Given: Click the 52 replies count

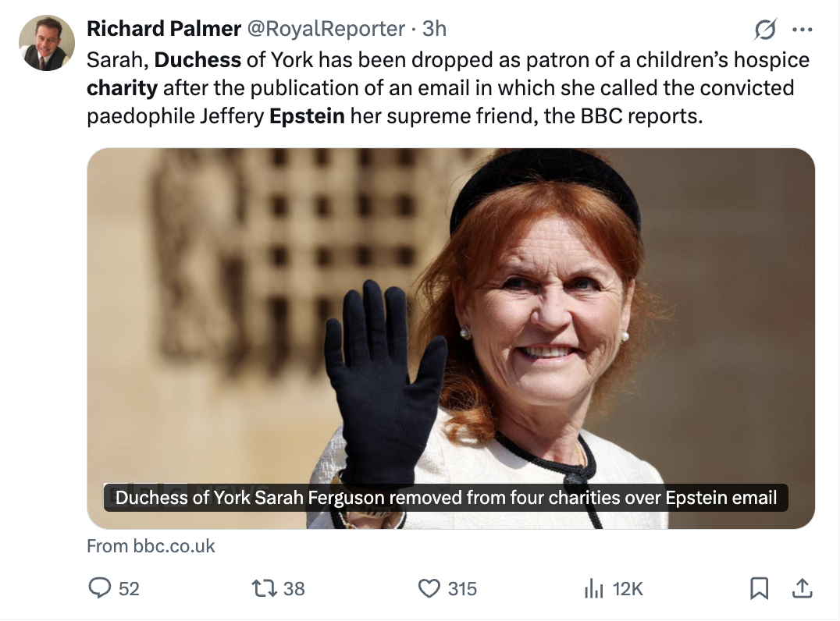Looking at the screenshot, I should tap(129, 588).
